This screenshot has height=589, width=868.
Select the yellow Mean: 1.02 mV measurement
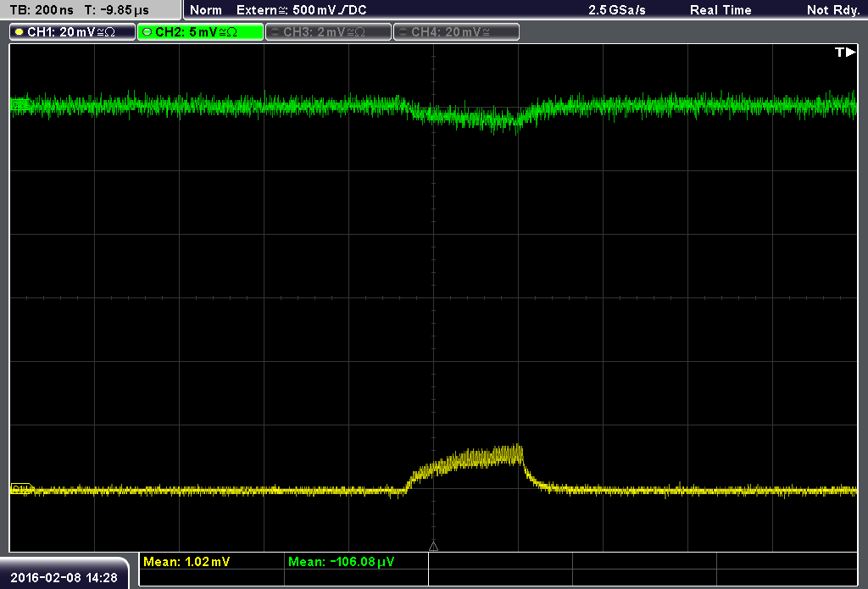click(186, 562)
